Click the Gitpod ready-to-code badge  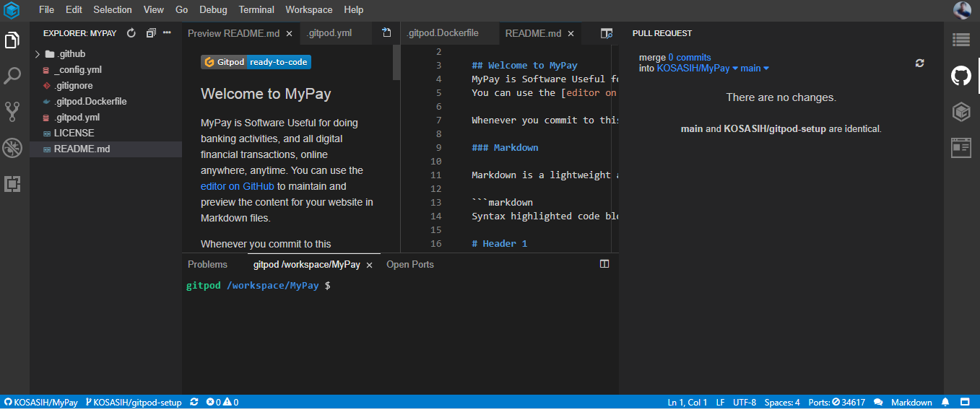coord(256,62)
